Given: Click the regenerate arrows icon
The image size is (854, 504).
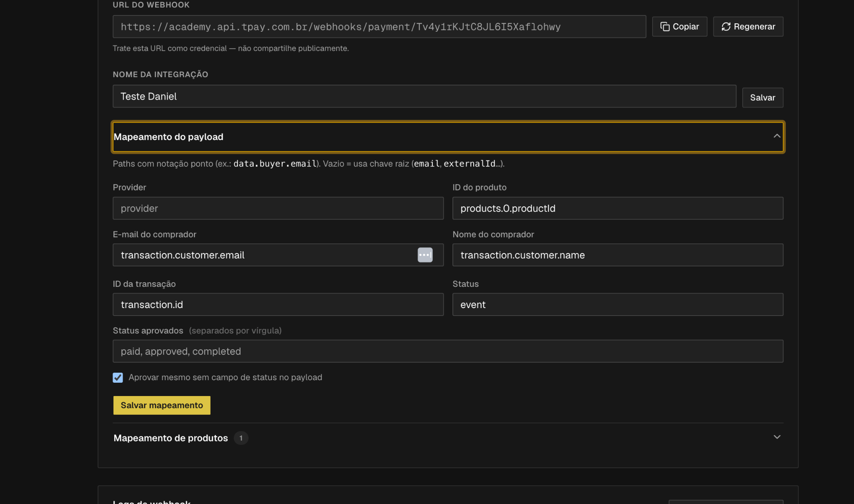Looking at the screenshot, I should (x=726, y=27).
